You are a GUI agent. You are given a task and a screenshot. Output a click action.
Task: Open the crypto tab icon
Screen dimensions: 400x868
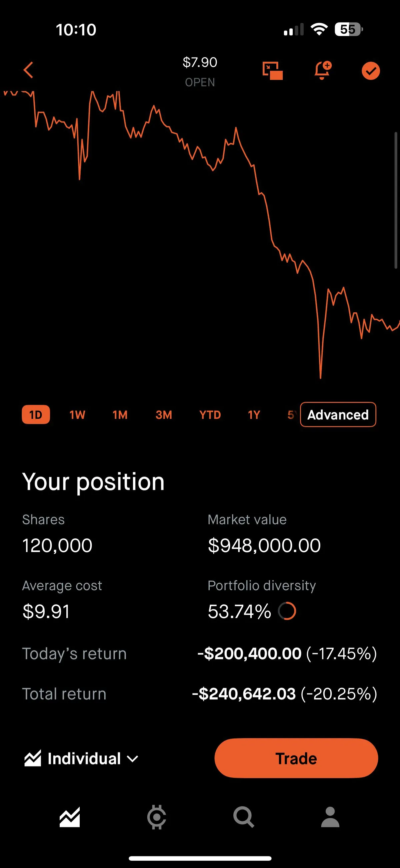[x=156, y=817]
